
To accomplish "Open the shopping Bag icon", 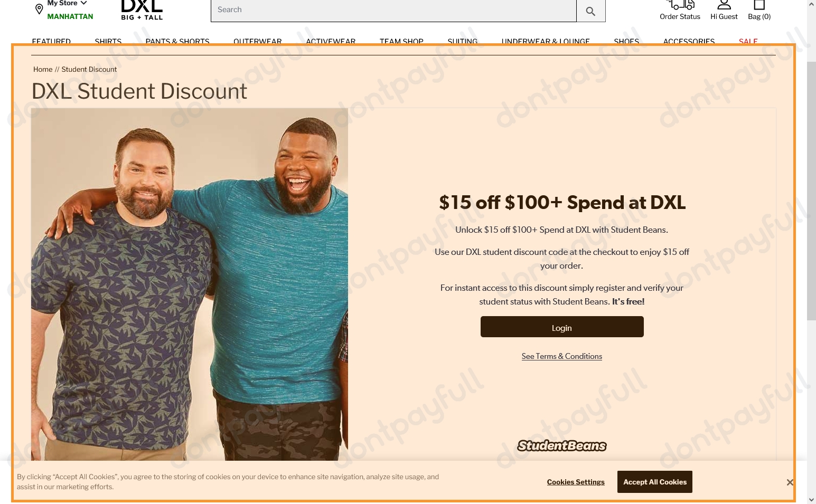I will pos(759,5).
